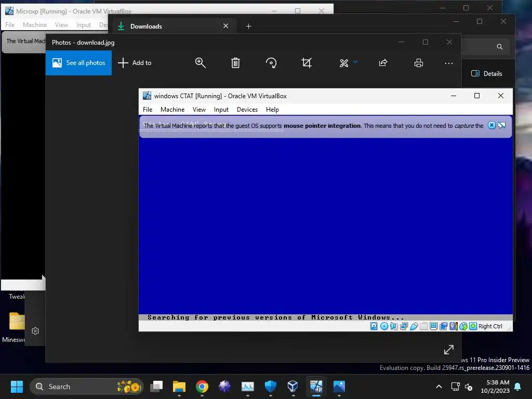Open Input menu in windows CTAT VirtualBox
This screenshot has height=399, width=532.
click(221, 110)
